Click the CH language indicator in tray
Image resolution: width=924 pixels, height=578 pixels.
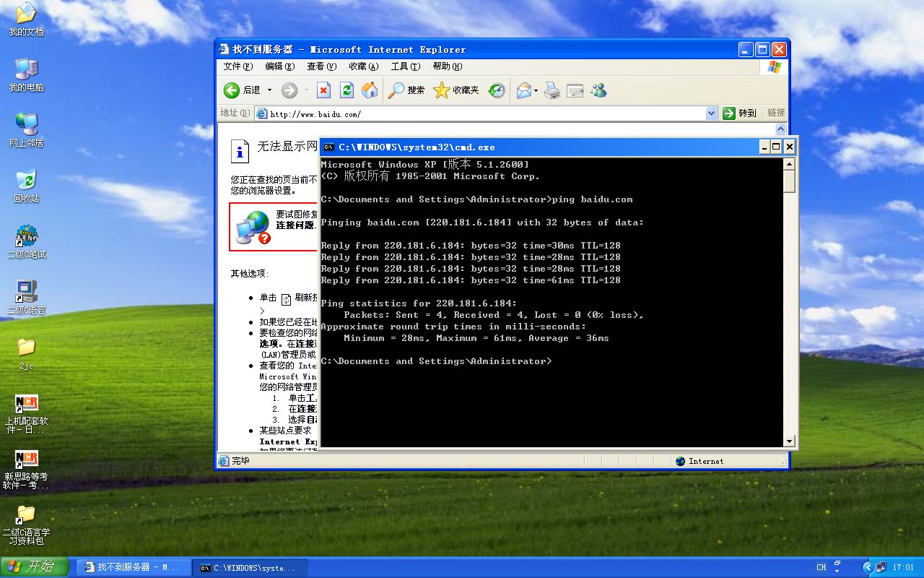[x=821, y=568]
